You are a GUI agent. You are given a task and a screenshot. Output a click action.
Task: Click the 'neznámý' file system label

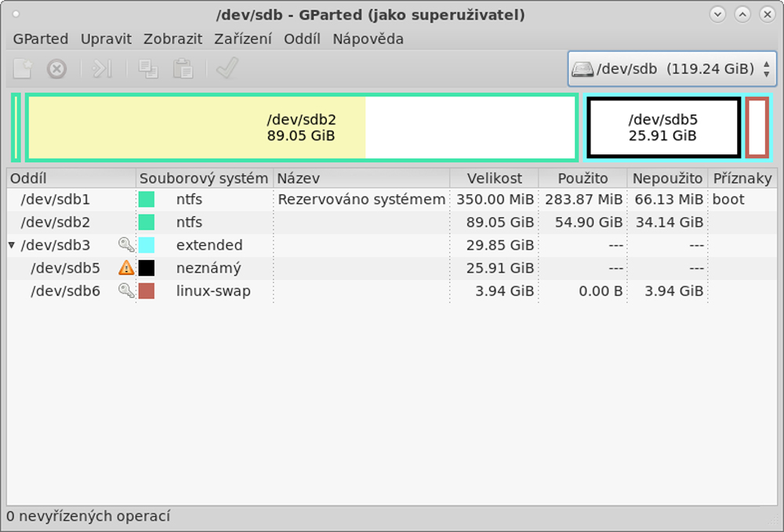click(209, 268)
